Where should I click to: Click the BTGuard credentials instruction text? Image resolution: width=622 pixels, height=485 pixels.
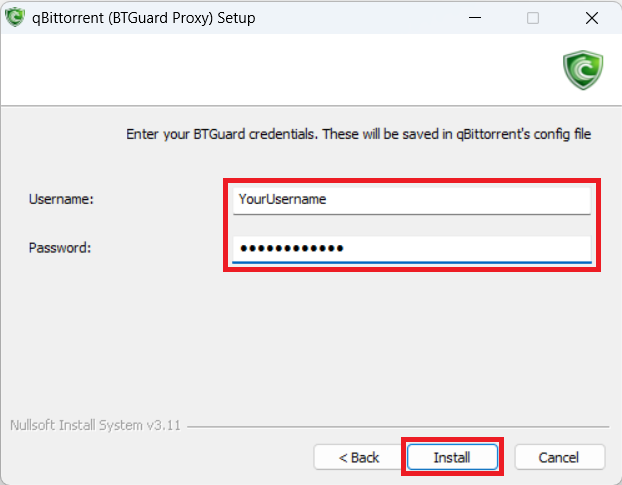[x=359, y=133]
